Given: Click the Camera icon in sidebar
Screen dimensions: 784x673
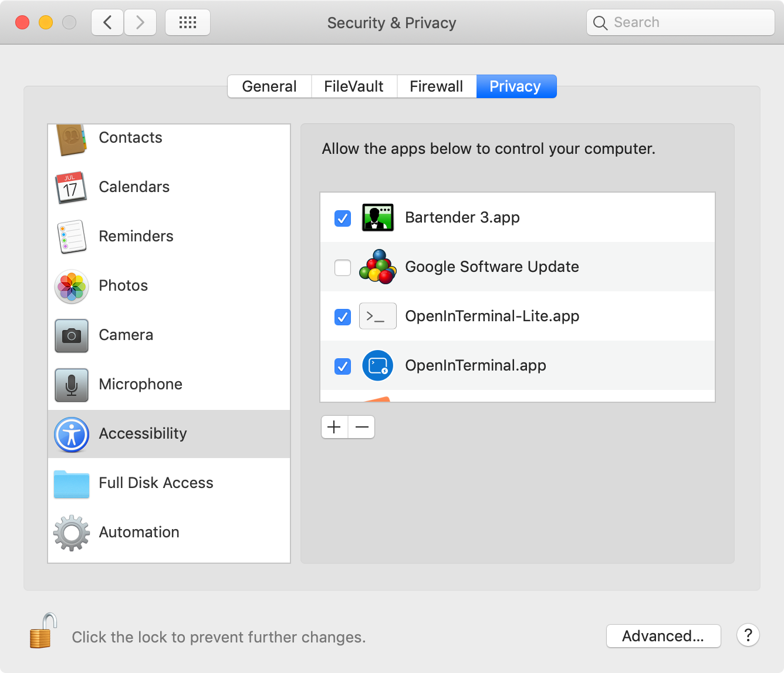Looking at the screenshot, I should (70, 335).
